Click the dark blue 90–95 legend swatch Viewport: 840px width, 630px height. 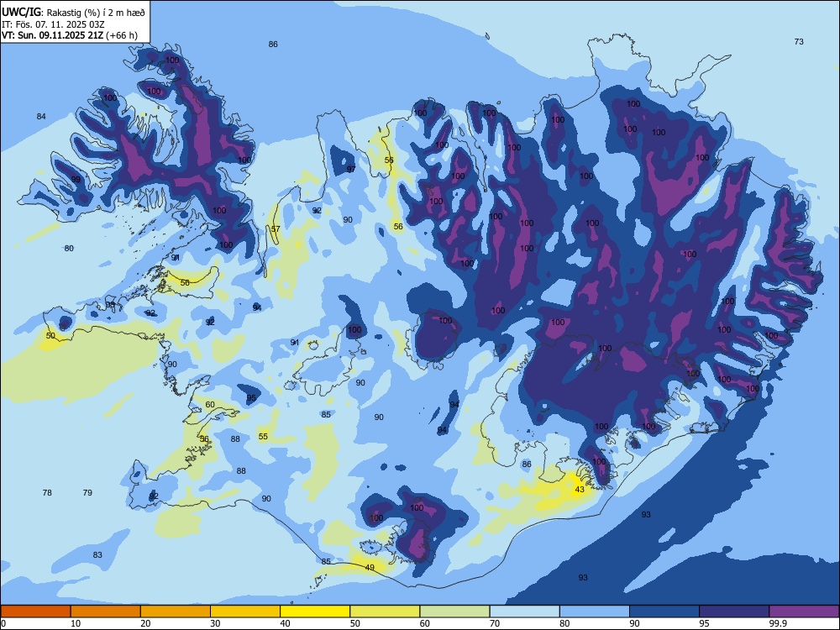point(664,612)
